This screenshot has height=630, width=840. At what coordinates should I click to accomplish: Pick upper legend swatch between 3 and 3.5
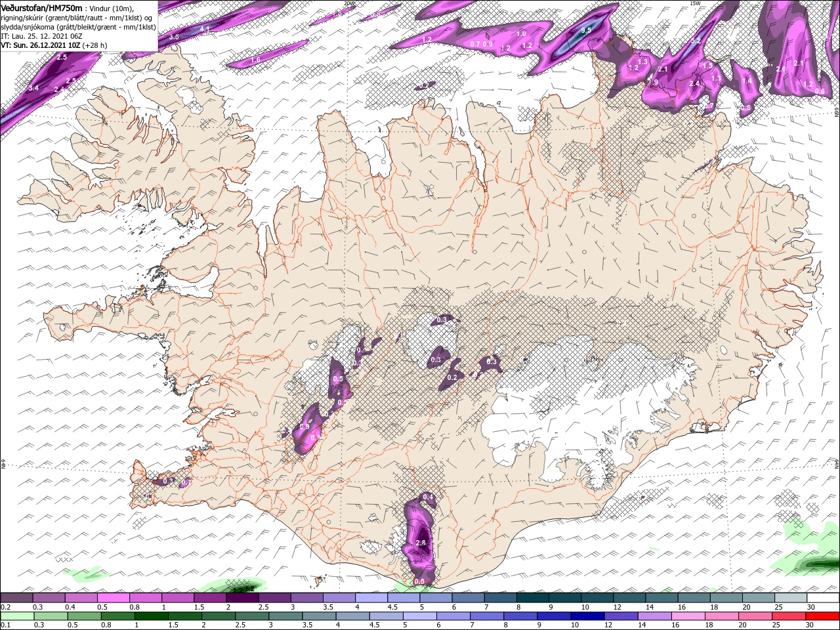click(307, 598)
